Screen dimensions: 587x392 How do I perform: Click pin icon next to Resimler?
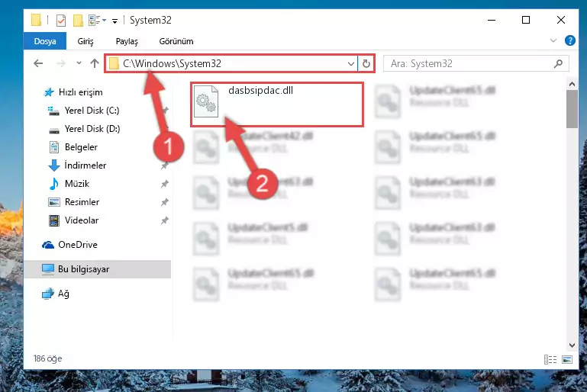[x=164, y=202]
